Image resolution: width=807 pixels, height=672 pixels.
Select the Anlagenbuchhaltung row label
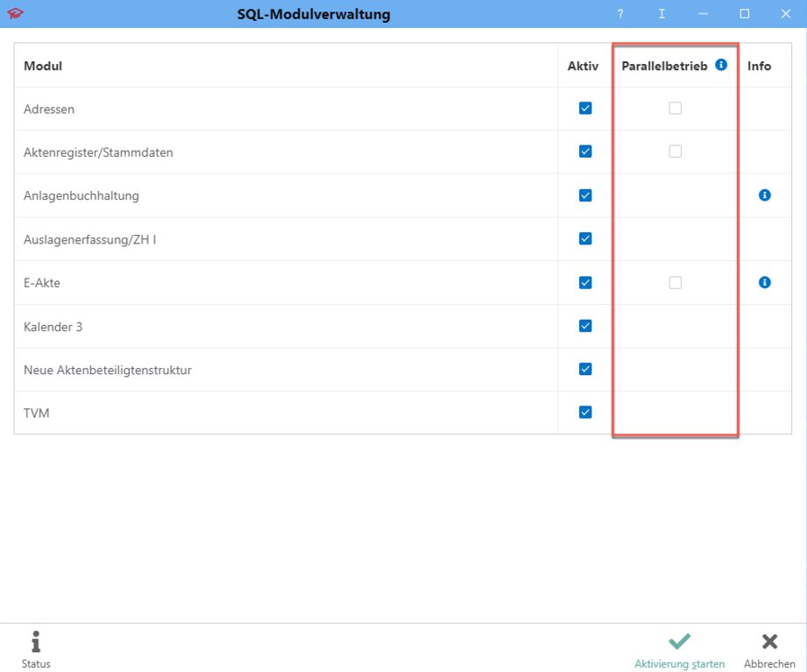click(81, 196)
